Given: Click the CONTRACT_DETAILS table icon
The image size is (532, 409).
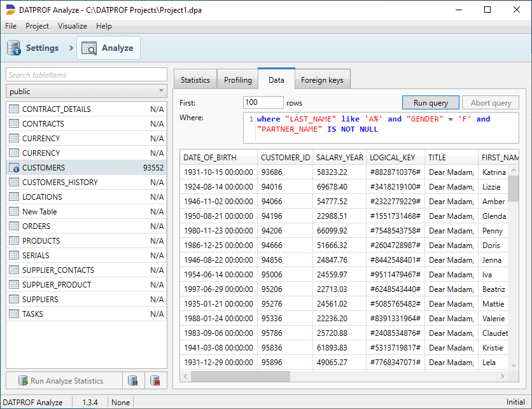Looking at the screenshot, I should coord(14,109).
